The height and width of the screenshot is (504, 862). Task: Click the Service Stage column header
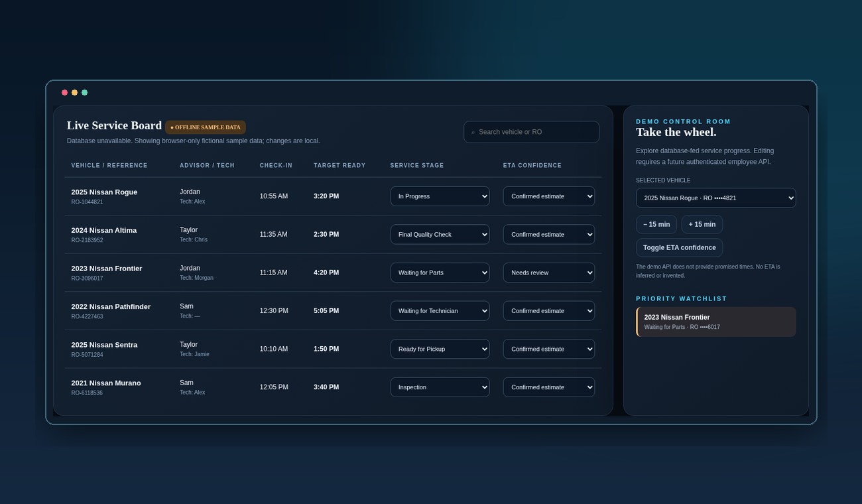click(x=417, y=166)
